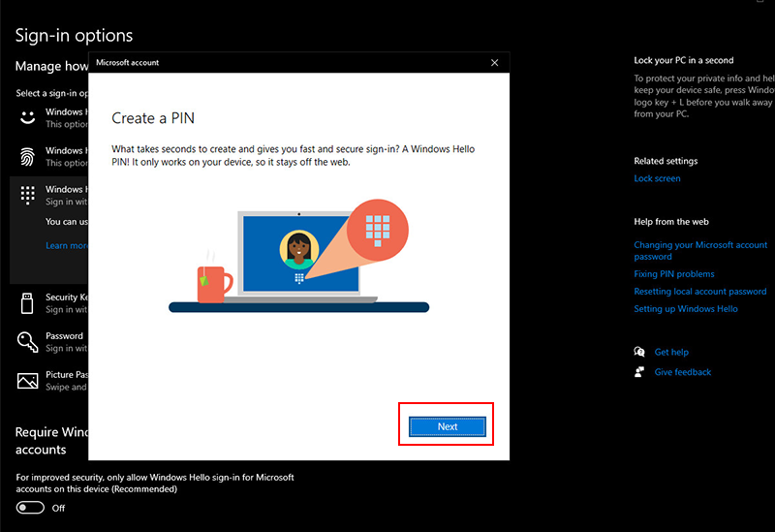Select the Picture Password option text
The image size is (775, 532).
tap(67, 375)
